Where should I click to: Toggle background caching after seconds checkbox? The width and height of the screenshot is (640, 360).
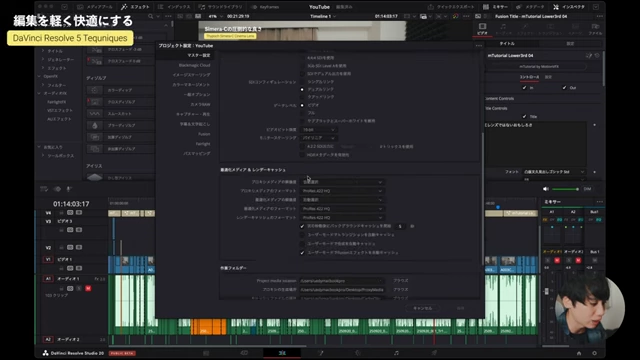(302, 226)
